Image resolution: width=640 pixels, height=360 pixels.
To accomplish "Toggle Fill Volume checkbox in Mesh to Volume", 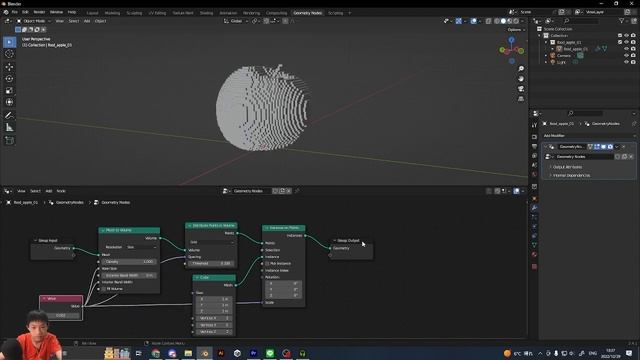I will pyautogui.click(x=104, y=289).
